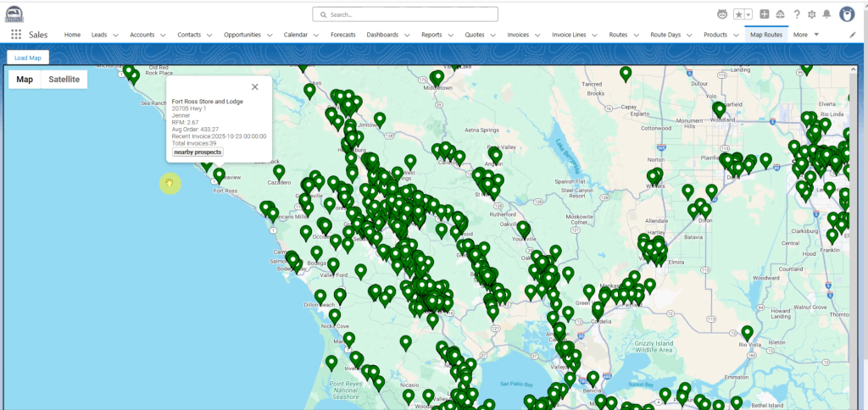
Task: Click the Load Map button
Action: [28, 58]
